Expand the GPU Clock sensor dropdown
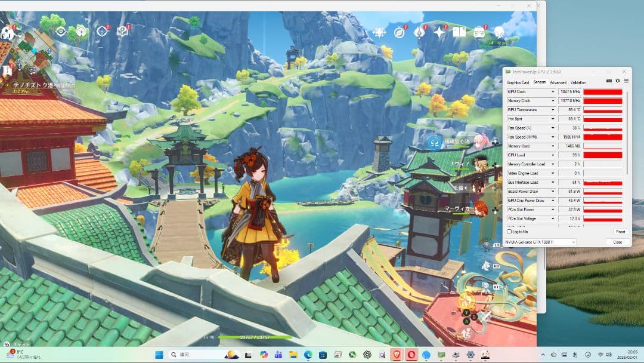This screenshot has height=363, width=644. (x=554, y=92)
